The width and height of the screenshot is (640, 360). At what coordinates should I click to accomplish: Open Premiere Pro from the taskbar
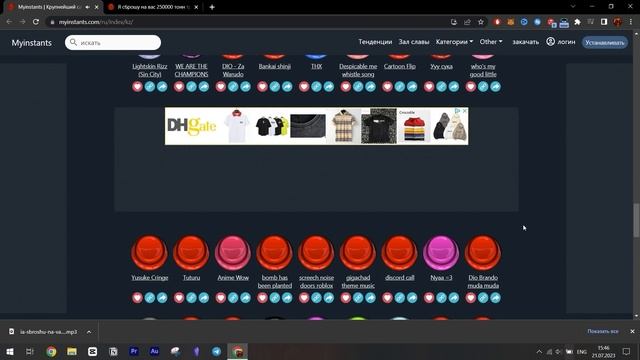(x=133, y=351)
